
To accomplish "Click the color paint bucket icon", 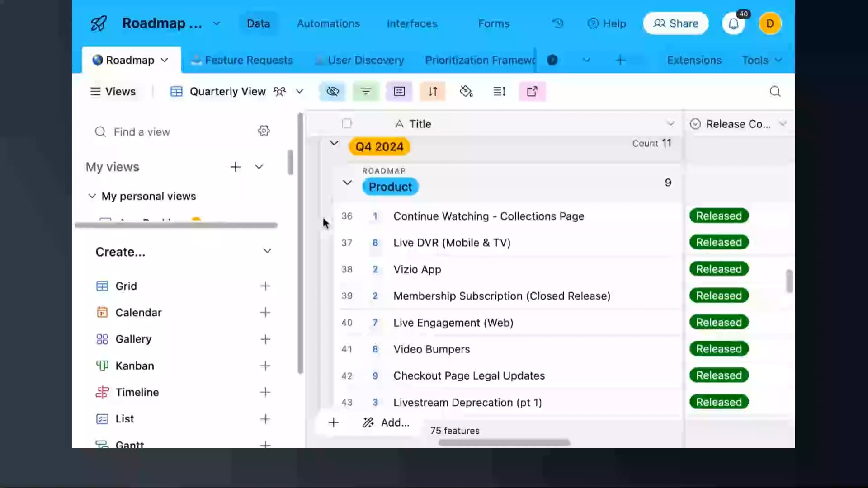I will [466, 91].
